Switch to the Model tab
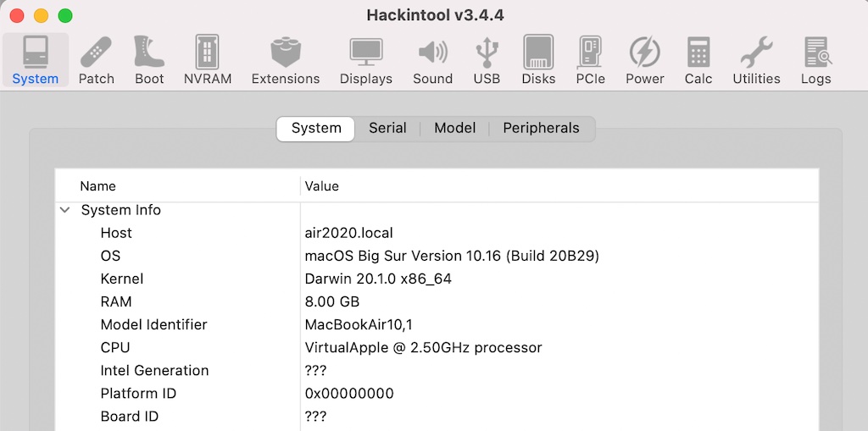 454,129
